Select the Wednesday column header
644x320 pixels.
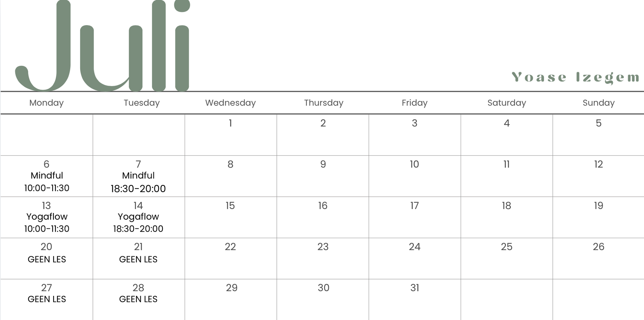(x=230, y=103)
